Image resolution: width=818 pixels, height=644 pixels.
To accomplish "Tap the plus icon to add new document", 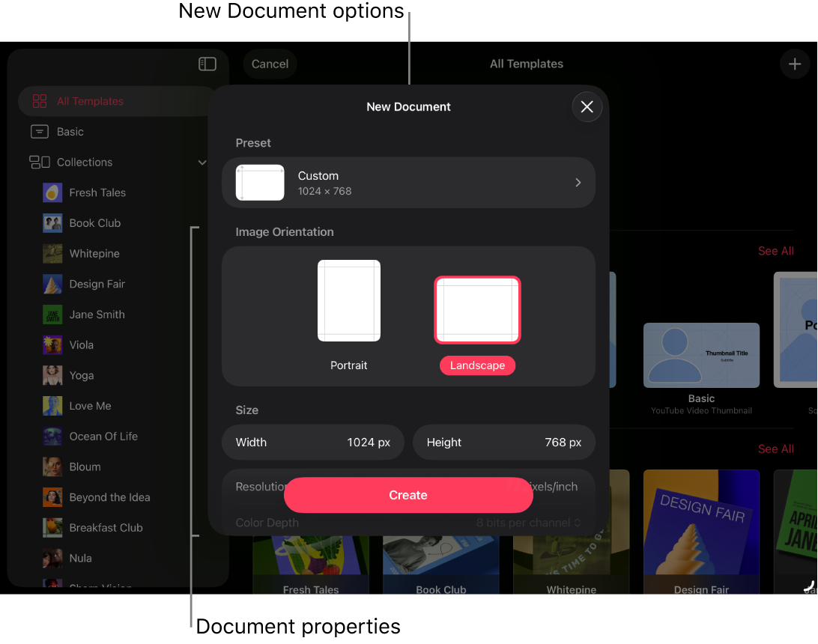I will point(795,64).
